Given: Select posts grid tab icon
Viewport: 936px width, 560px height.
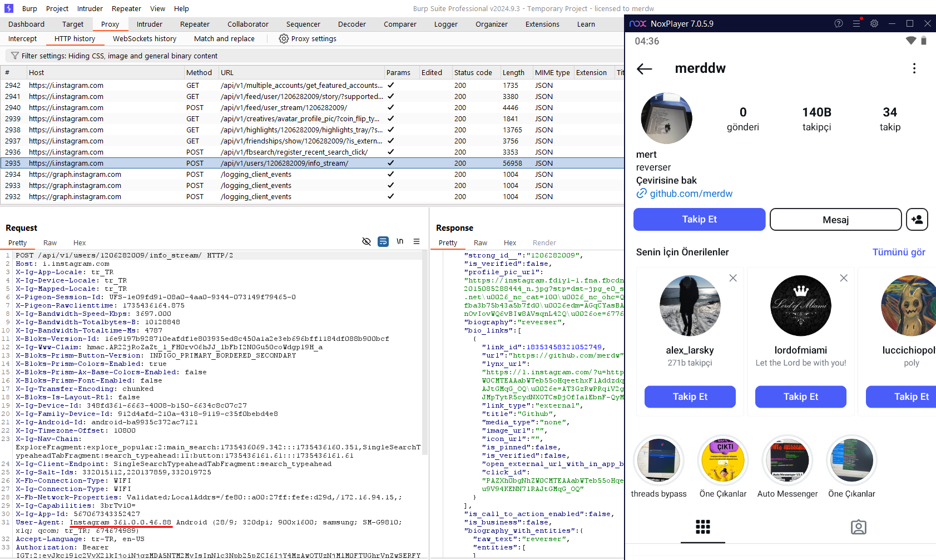Looking at the screenshot, I should click(x=703, y=527).
